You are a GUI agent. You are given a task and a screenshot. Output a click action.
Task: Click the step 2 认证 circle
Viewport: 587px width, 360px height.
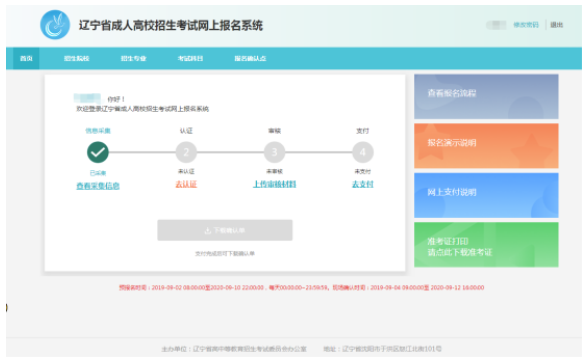coord(186,152)
